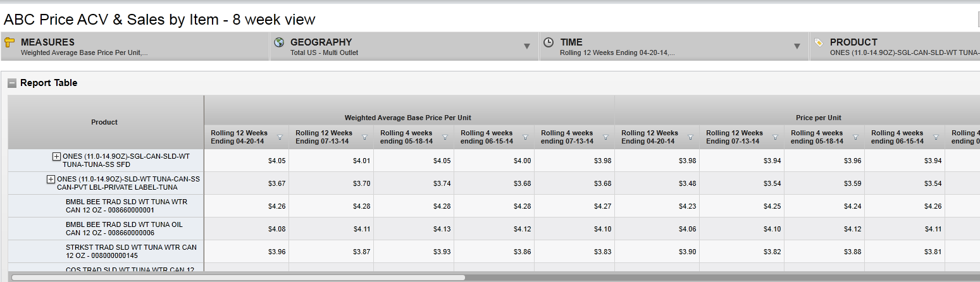Collapse the Report Table section
Viewport: 980px width, 282px height.
[x=12, y=83]
